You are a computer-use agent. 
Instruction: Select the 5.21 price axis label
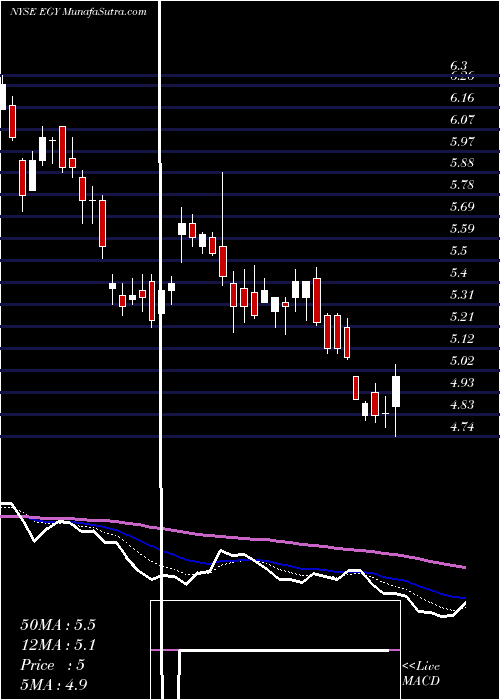tap(462, 317)
